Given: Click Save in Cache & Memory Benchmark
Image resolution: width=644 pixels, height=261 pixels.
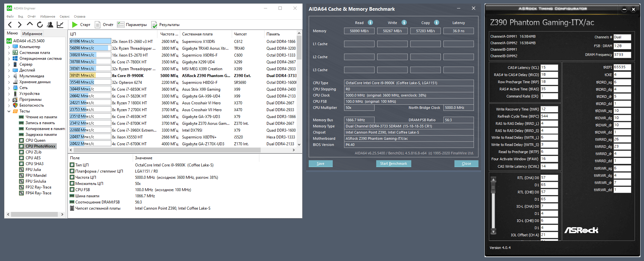Looking at the screenshot, I should point(320,163).
